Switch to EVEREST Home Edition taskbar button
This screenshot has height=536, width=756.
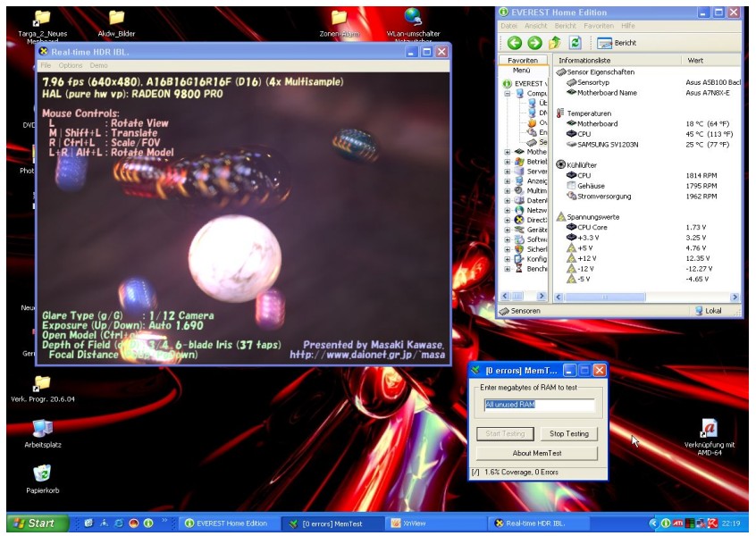pos(231,523)
